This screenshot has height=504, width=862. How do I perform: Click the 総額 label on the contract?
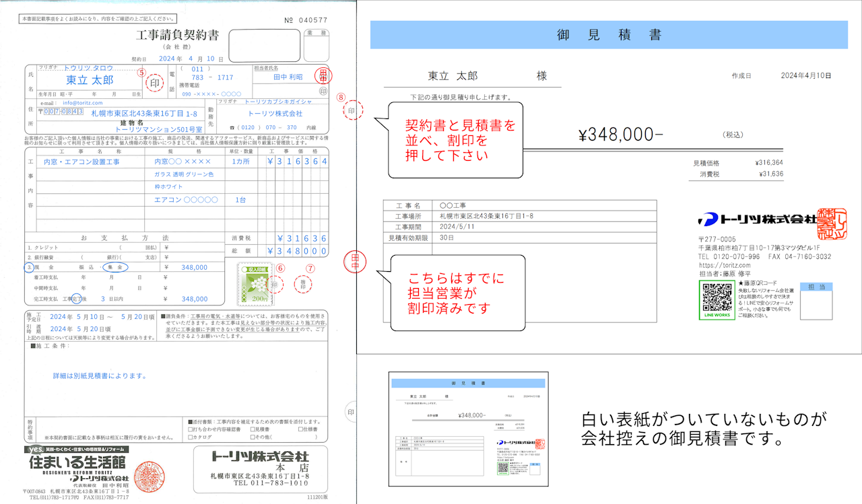point(241,250)
